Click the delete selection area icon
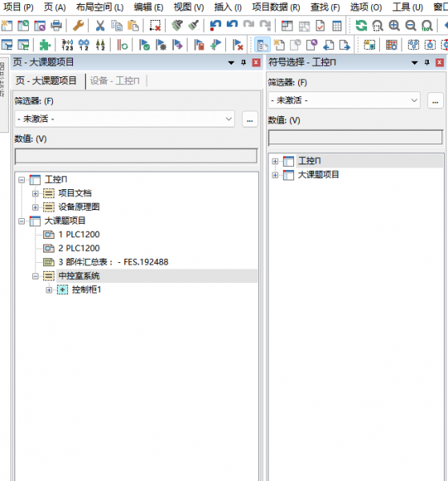 (155, 26)
